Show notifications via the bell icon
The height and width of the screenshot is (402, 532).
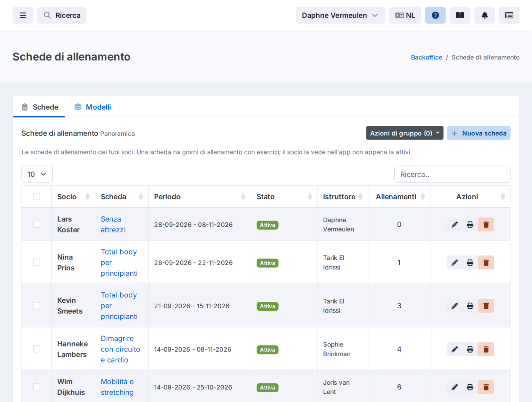[484, 15]
